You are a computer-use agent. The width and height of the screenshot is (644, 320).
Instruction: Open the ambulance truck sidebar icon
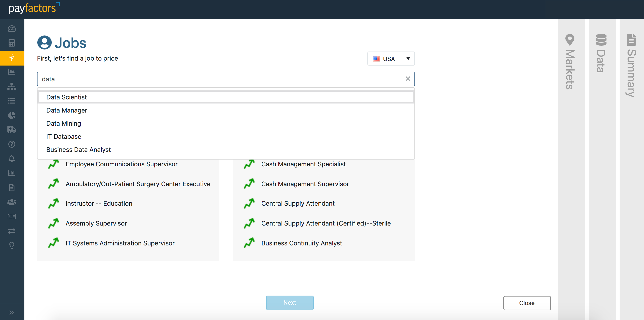point(12,130)
